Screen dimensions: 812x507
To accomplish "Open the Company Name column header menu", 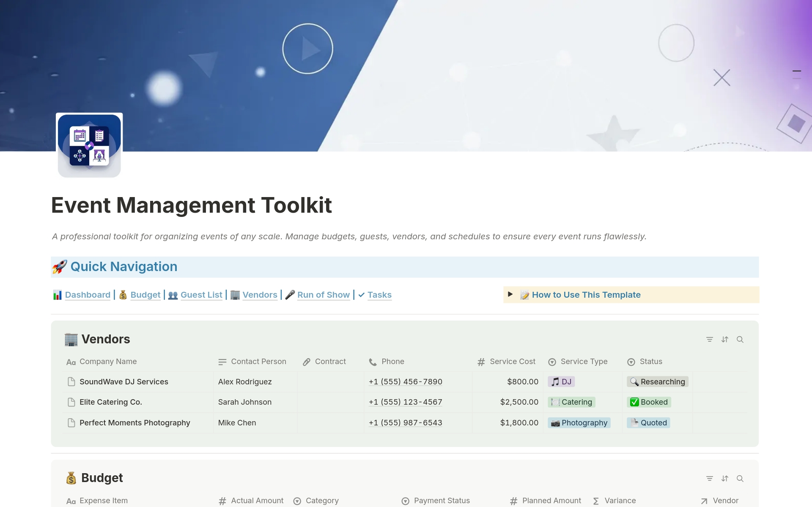I will click(101, 362).
